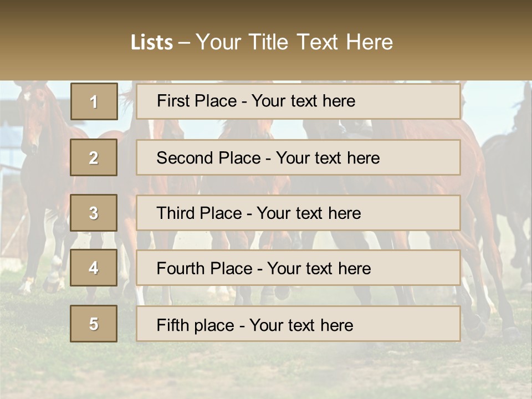Select the number 2 box
The width and height of the screenshot is (532, 399).
tap(94, 157)
